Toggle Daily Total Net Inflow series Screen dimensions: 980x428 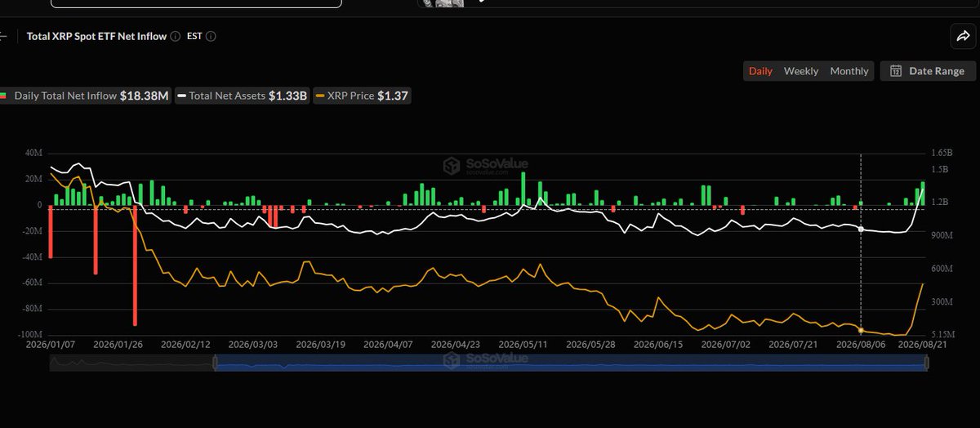pyautogui.click(x=86, y=96)
